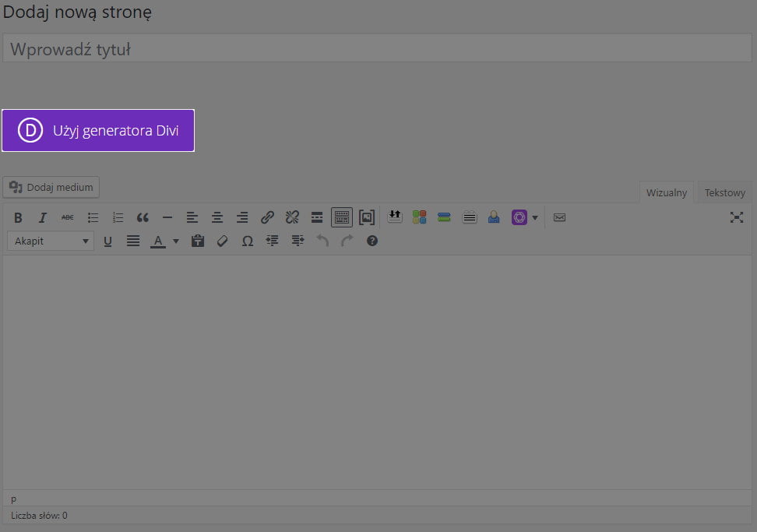The height and width of the screenshot is (532, 757).
Task: Apply italic formatting
Action: coord(43,218)
